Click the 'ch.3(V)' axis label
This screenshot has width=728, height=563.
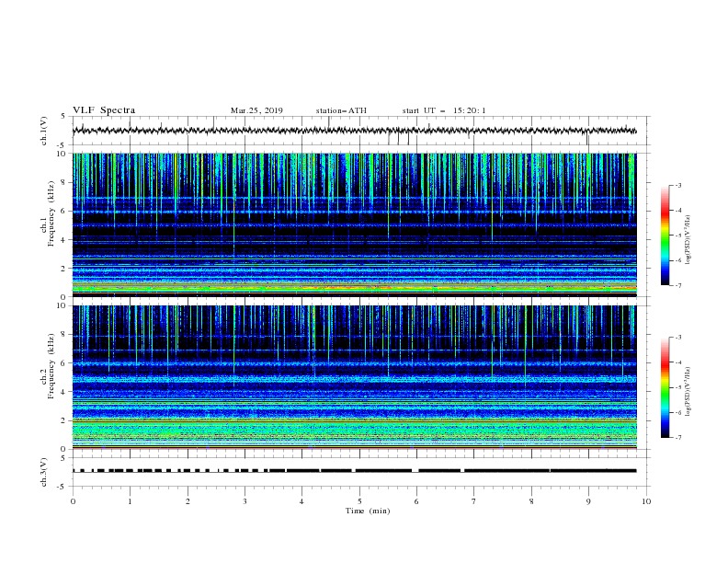44,472
